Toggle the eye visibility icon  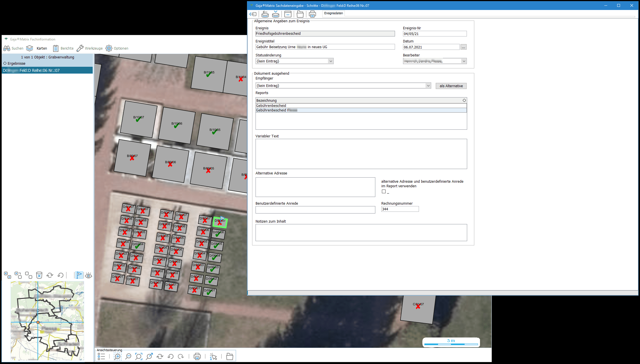[89, 275]
